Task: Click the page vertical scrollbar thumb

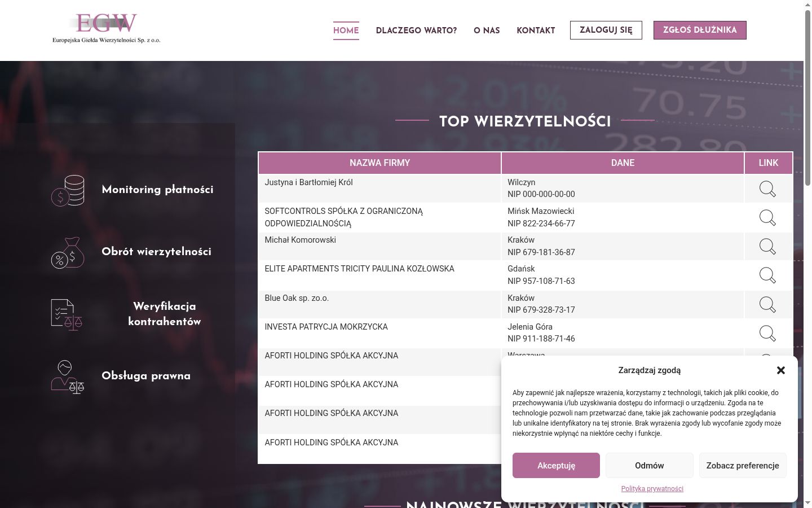Action: click(x=807, y=98)
